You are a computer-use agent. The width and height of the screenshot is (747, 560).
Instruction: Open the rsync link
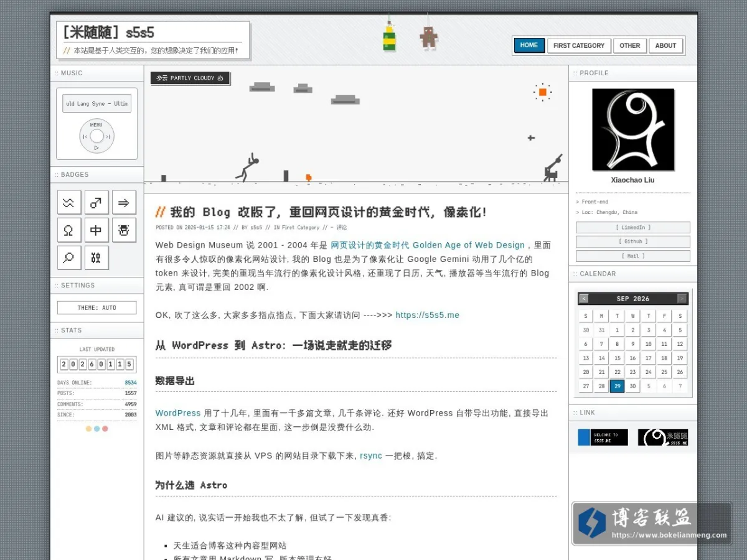click(x=371, y=455)
